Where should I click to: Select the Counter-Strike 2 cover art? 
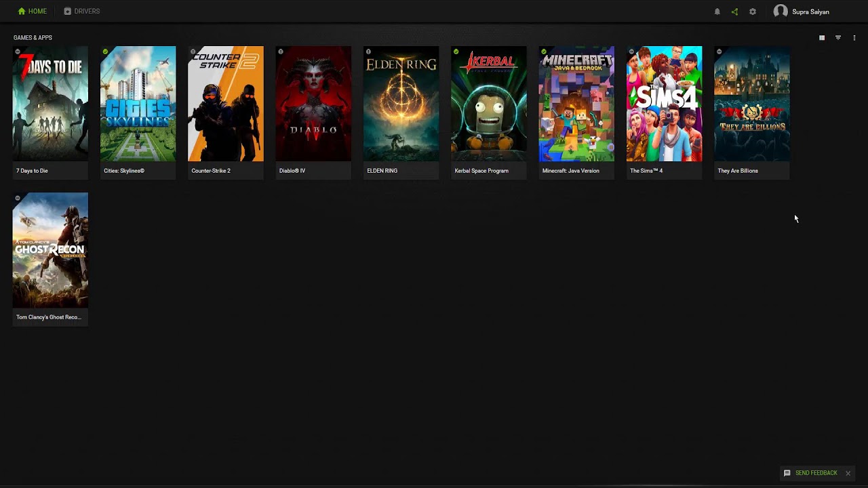pos(226,104)
